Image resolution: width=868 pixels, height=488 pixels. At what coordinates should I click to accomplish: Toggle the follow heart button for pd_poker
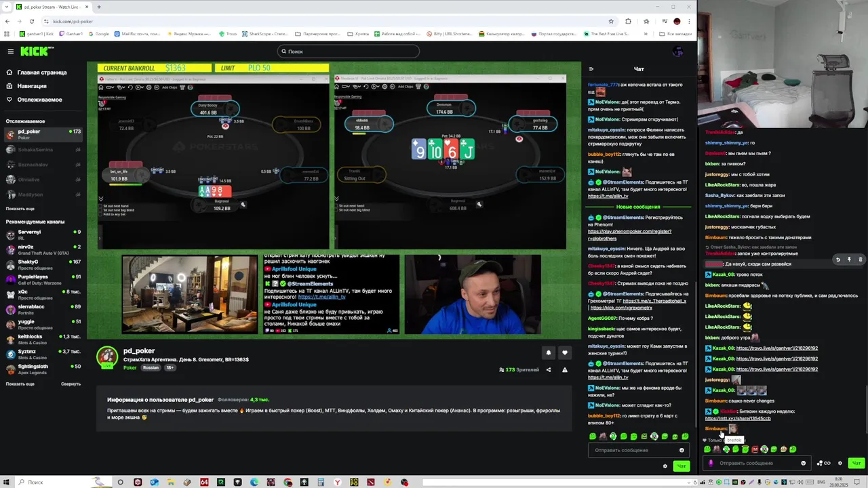click(x=565, y=352)
